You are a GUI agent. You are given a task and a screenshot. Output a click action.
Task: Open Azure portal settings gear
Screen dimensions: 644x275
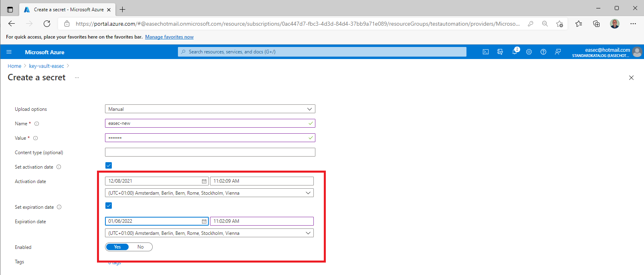(x=529, y=52)
